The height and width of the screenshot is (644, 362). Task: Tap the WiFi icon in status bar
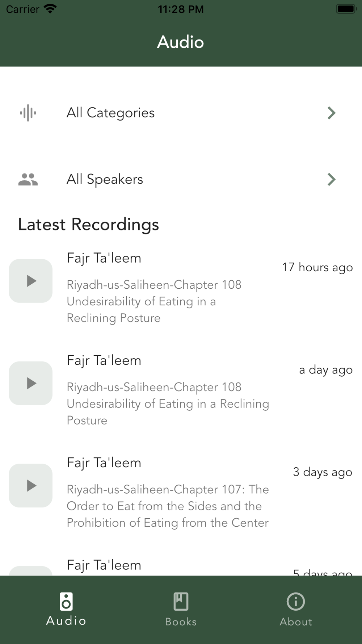(50, 9)
